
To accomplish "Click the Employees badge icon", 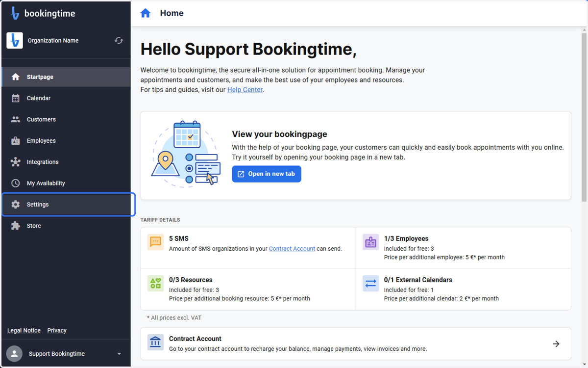I will [x=16, y=141].
